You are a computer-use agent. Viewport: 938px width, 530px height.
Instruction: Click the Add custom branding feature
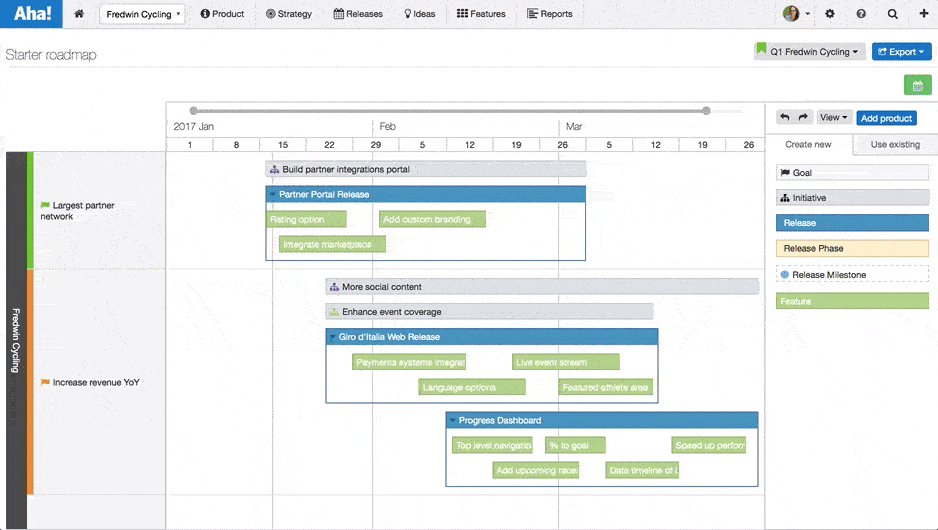pos(433,220)
